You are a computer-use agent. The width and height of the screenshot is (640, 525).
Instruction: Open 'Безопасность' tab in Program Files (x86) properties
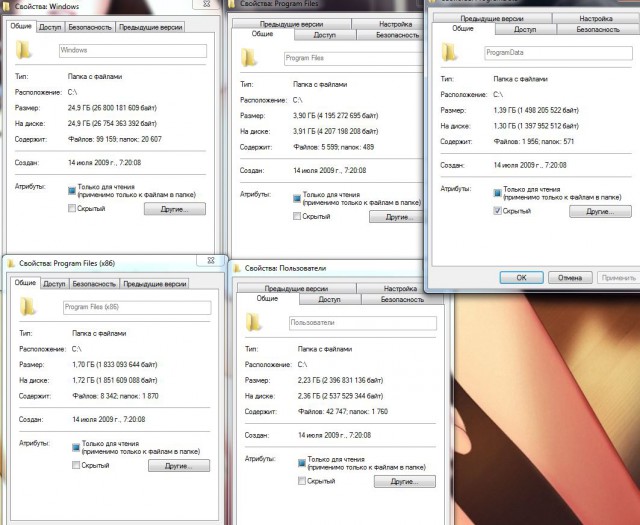click(x=94, y=284)
